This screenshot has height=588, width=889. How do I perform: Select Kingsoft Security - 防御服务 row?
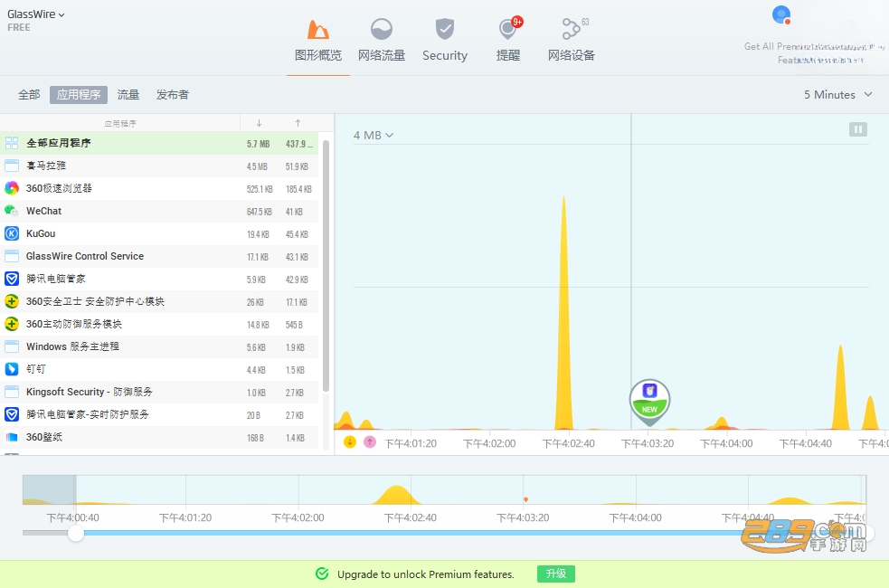click(159, 393)
